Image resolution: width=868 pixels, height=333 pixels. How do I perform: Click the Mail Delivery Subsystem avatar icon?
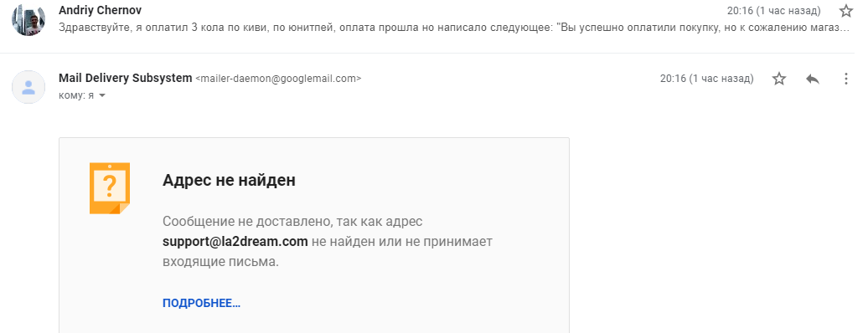tap(28, 87)
